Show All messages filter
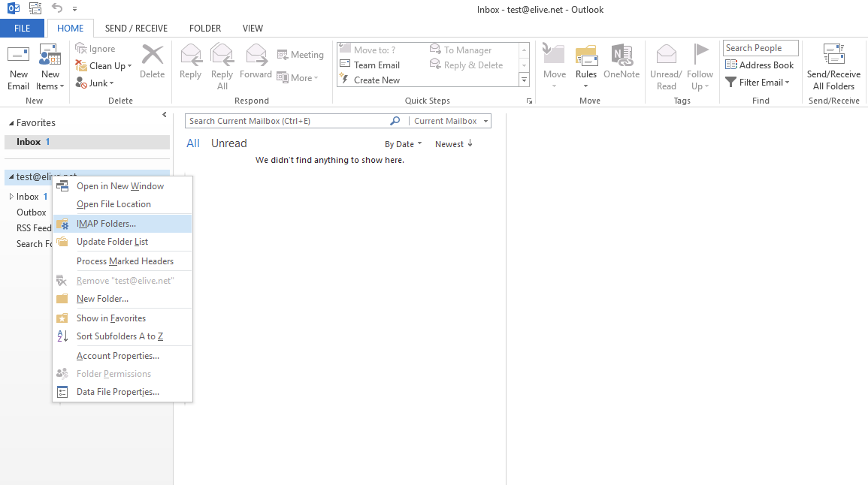 (193, 143)
